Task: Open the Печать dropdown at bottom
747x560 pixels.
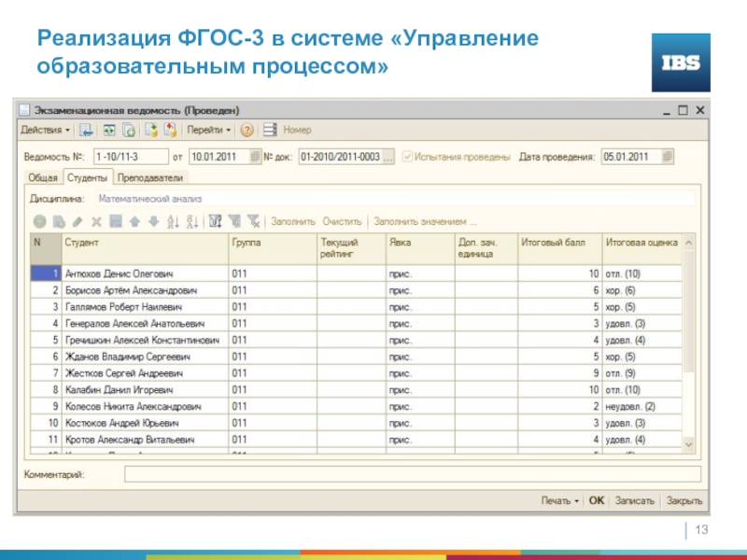Action: (560, 501)
